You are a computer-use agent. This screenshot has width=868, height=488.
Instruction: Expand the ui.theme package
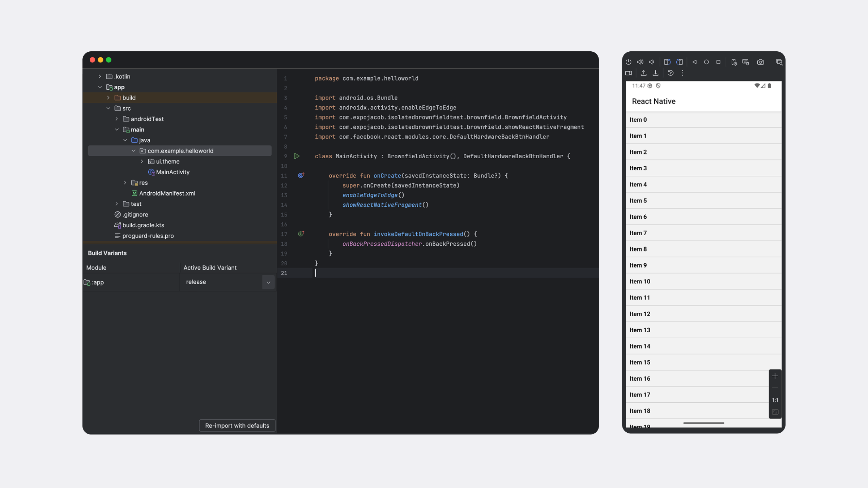tap(142, 161)
